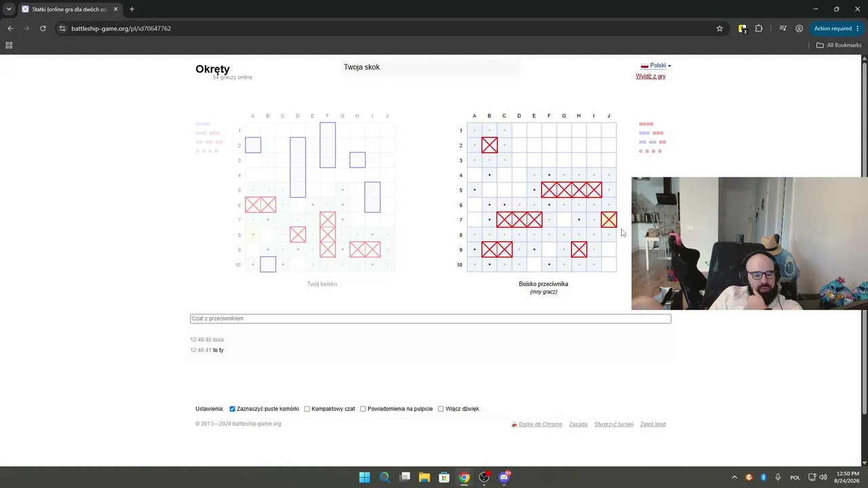868x488 pixels.
Task: Fire at cell E10 on opponent board
Action: pyautogui.click(x=534, y=264)
